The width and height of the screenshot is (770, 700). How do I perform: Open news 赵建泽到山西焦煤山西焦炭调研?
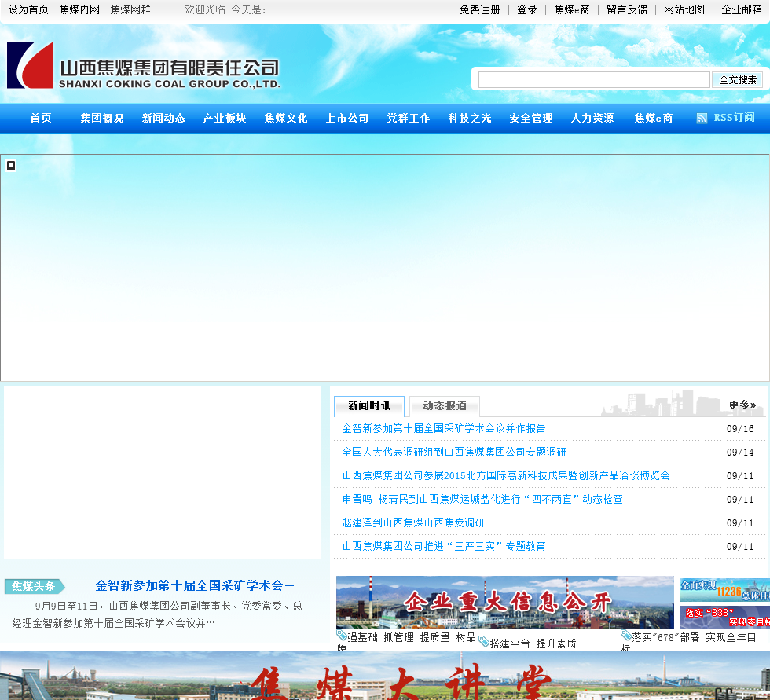(x=413, y=522)
